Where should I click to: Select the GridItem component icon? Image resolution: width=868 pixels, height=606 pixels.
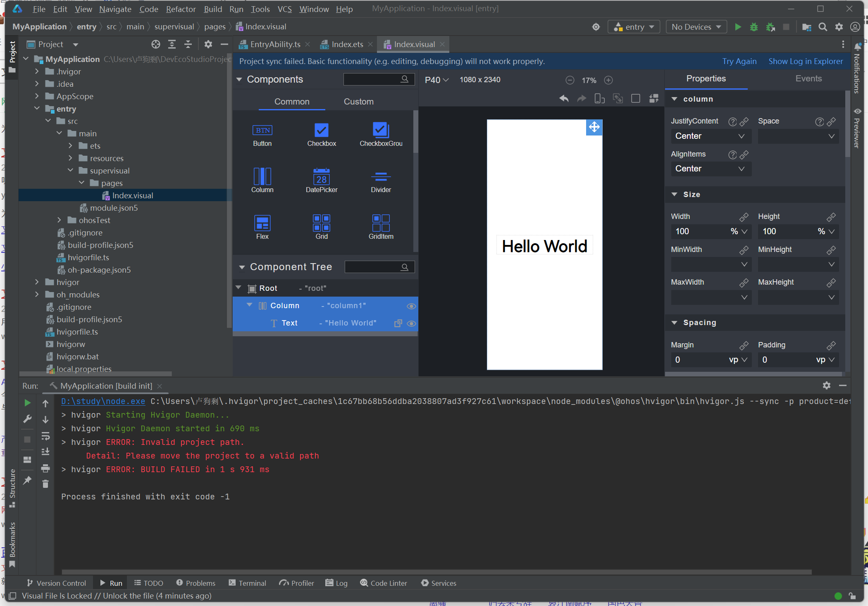click(381, 223)
